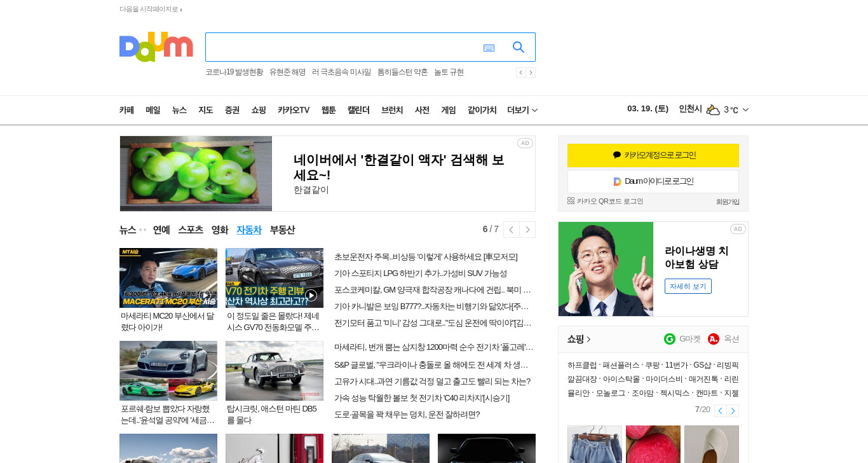The height and width of the screenshot is (463, 868).
Task: Open headline 기아 스포티지 LPG 하반기 추가
Action: [x=421, y=273]
